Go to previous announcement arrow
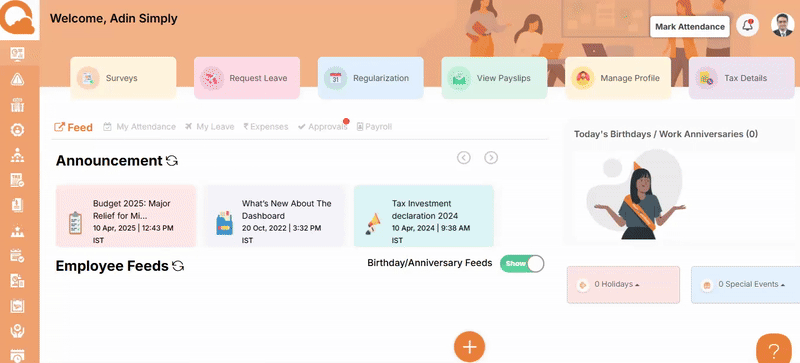The image size is (800, 363). 464,158
